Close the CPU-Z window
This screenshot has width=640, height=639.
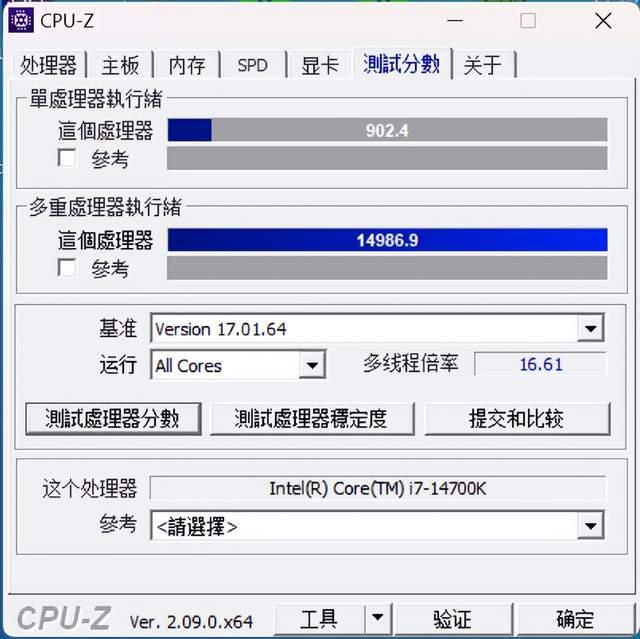(x=603, y=20)
